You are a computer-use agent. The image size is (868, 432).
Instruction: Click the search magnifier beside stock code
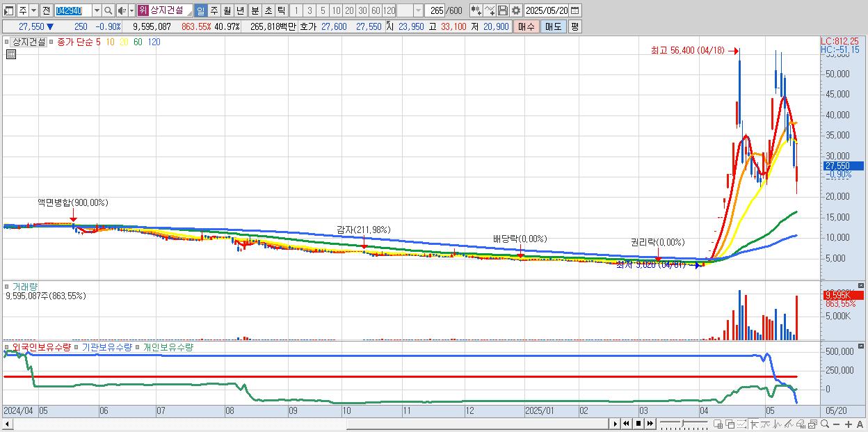pyautogui.click(x=107, y=10)
